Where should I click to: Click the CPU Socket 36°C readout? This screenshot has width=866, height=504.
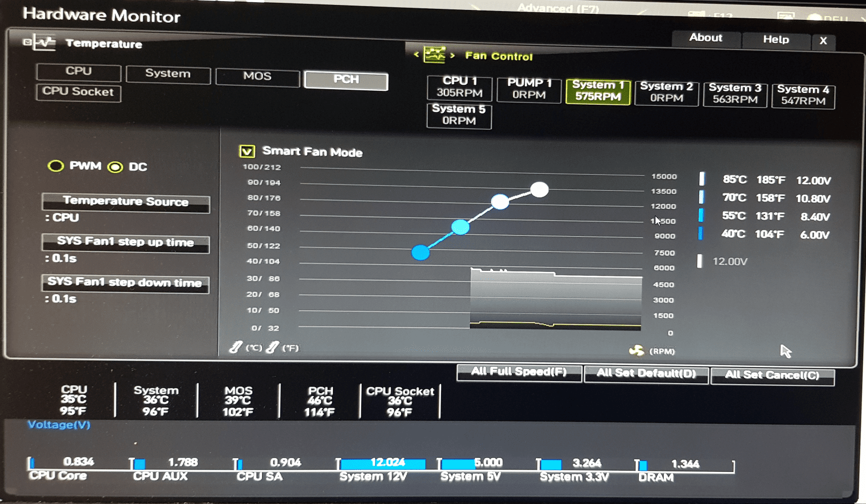(399, 402)
